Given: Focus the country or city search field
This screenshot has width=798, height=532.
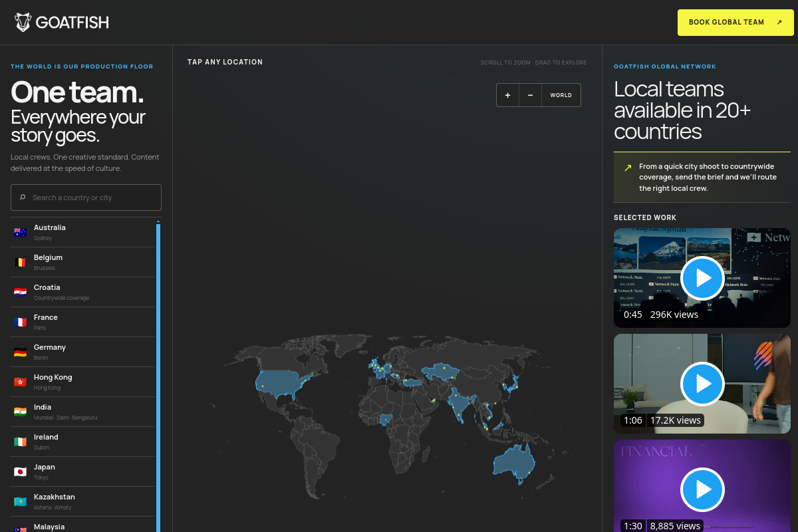Looking at the screenshot, I should pos(86,198).
